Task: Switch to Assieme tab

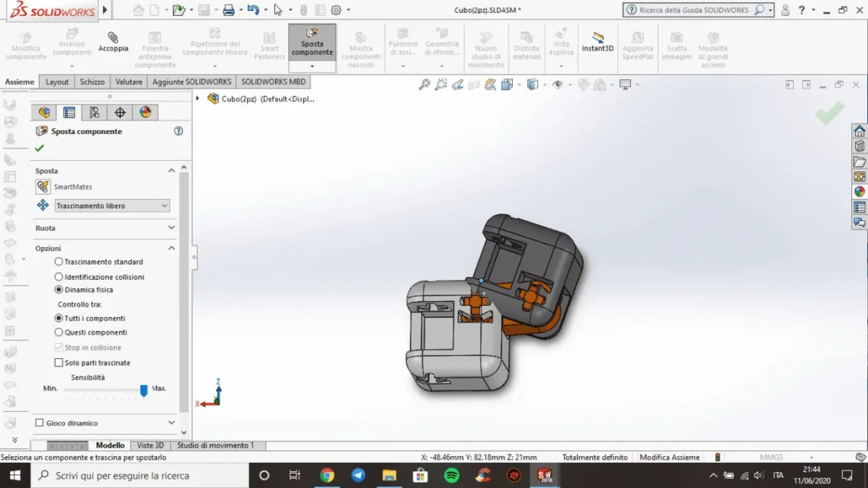Action: click(x=19, y=82)
